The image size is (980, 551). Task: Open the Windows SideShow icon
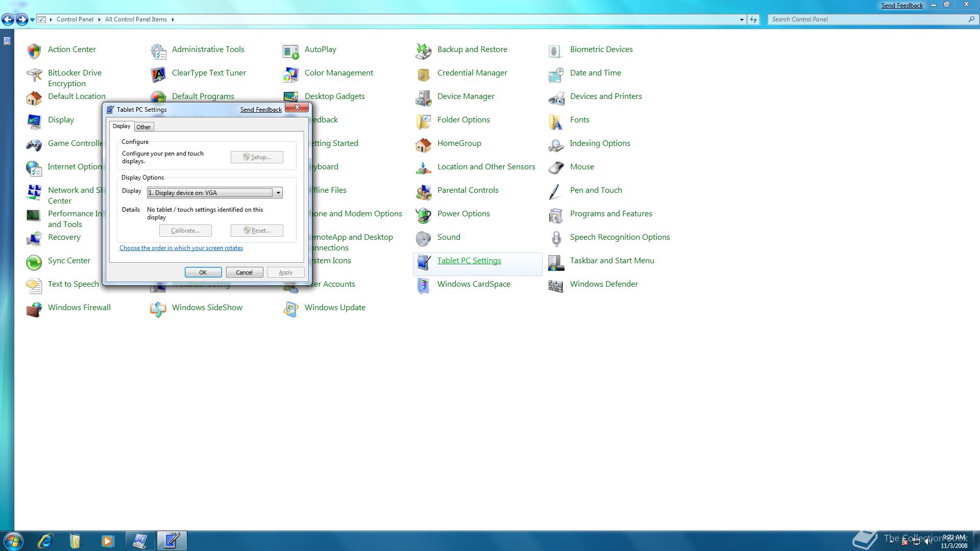click(x=158, y=309)
